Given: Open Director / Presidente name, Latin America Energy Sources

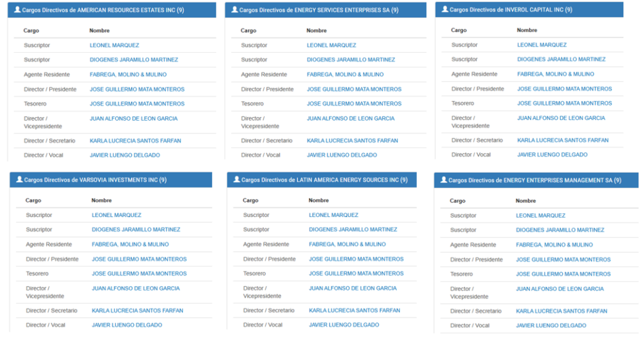Looking at the screenshot, I should [x=356, y=259].
